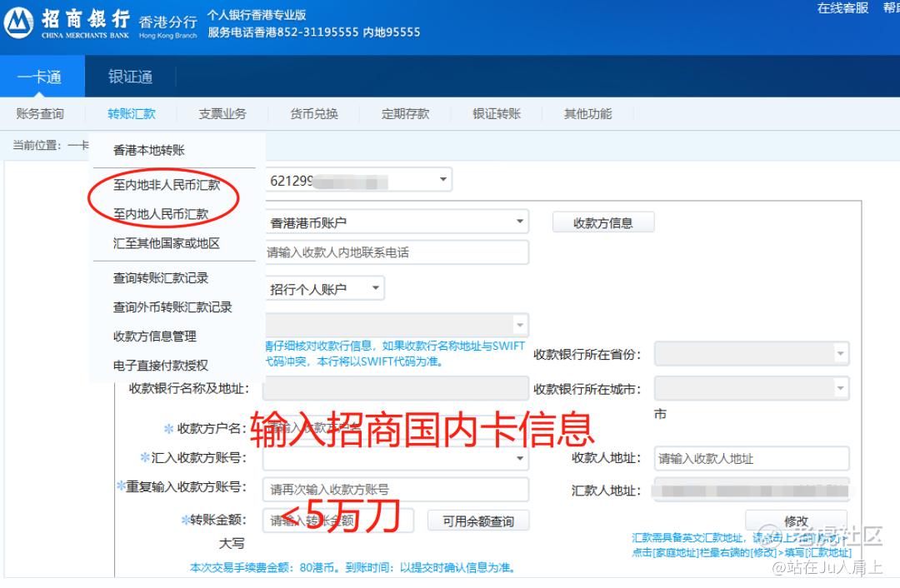Select 汇至其他国家或地区 menu entry
The width and height of the screenshot is (900, 588).
coord(167,243)
